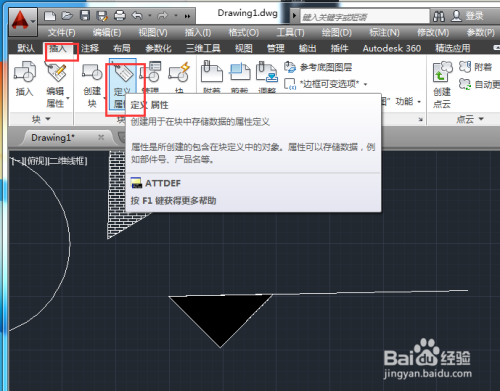Close the Drawing1* document tab
This screenshot has height=391, width=500.
(x=101, y=137)
